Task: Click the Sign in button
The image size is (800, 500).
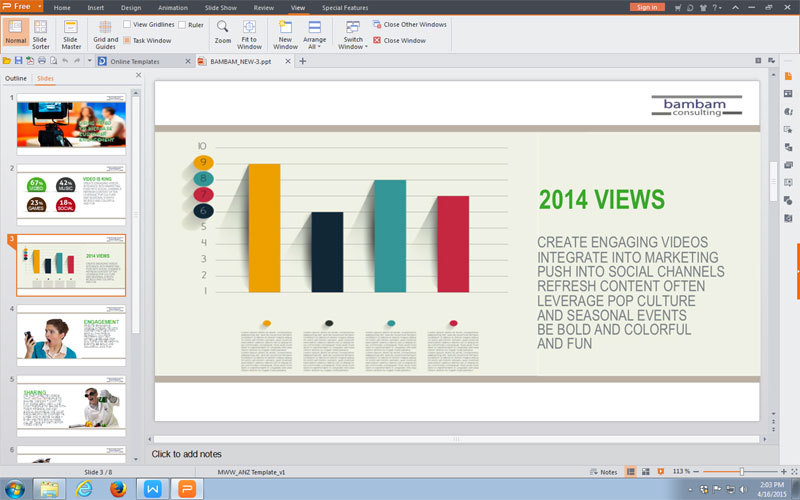Action: pyautogui.click(x=646, y=7)
